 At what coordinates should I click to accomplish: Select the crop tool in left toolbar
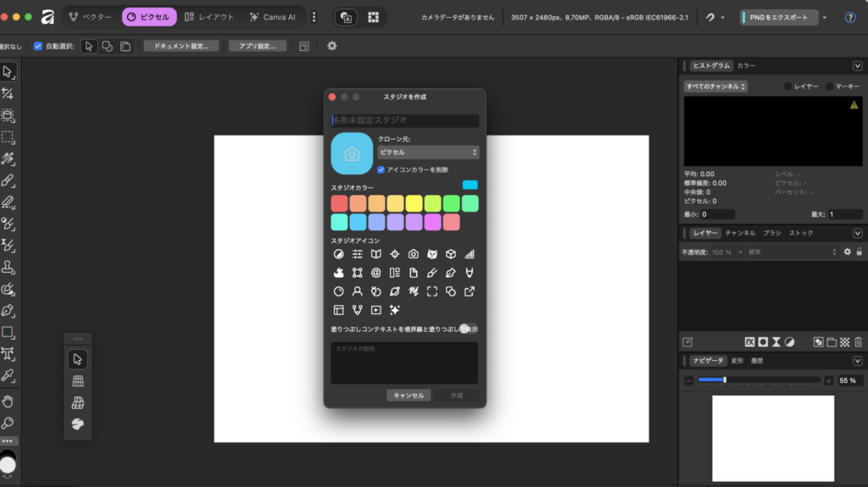pos(8,93)
